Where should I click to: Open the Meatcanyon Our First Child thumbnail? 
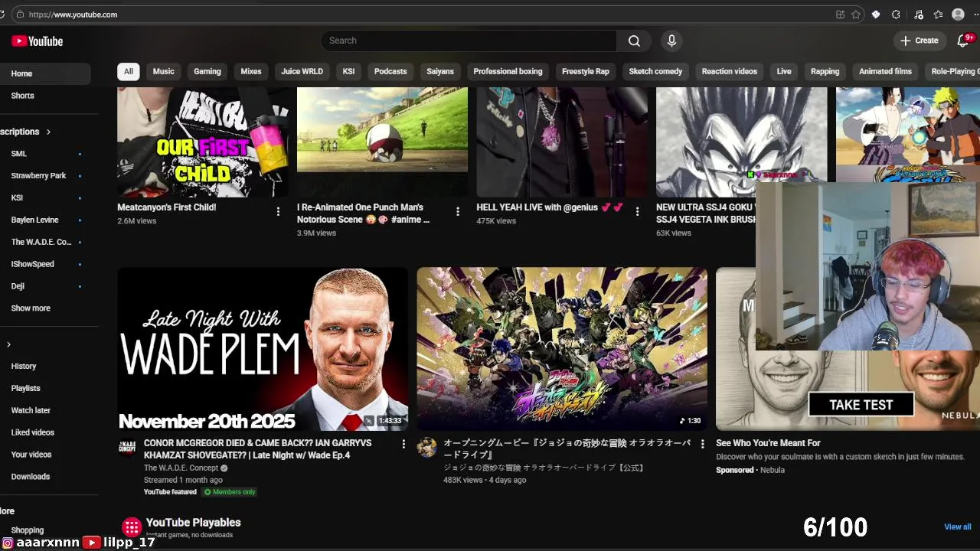[203, 142]
